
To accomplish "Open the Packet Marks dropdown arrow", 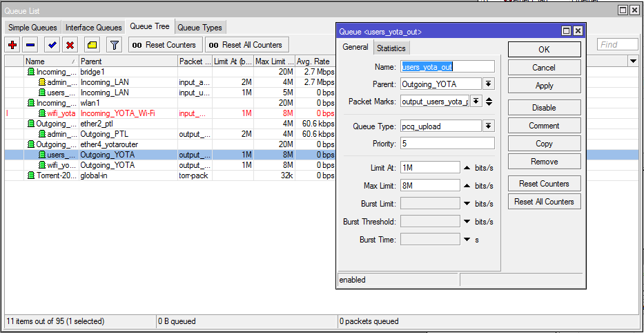I will coord(476,101).
